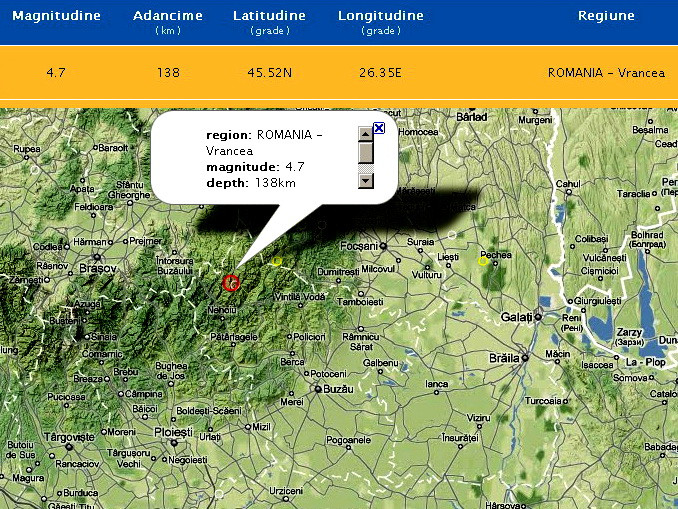This screenshot has width=678, height=509.
Task: Click the Râmnicu Sărat label on map
Action: [x=361, y=342]
